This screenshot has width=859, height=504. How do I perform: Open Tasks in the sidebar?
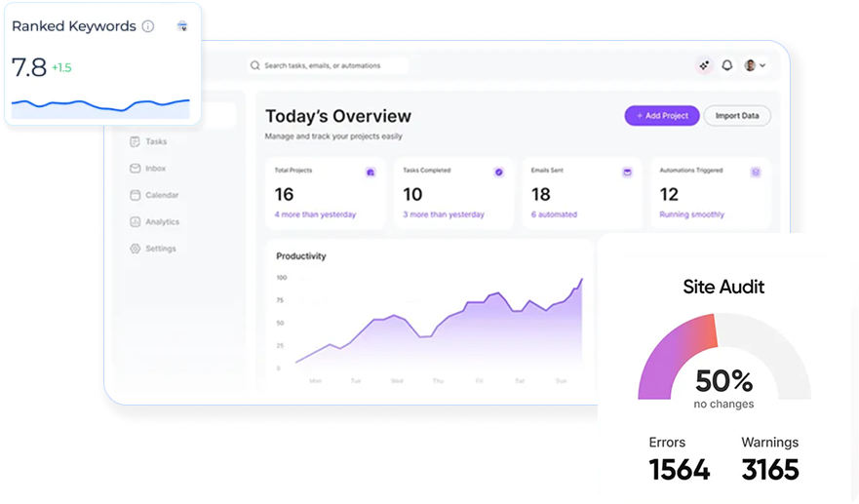tap(155, 141)
